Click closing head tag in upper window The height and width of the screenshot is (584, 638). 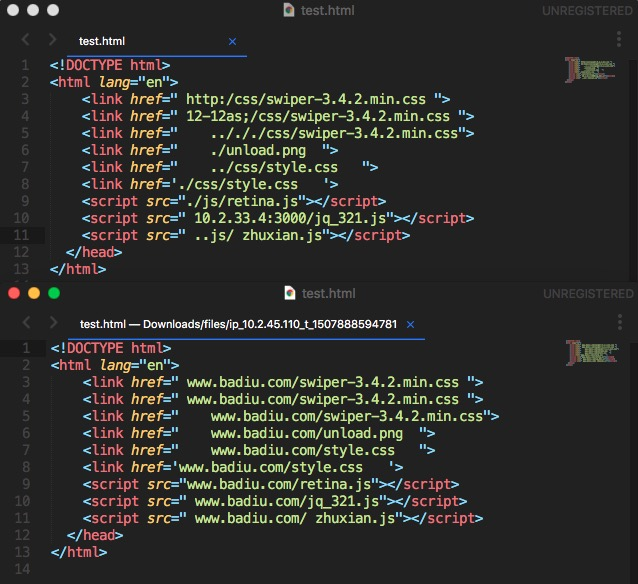click(94, 252)
